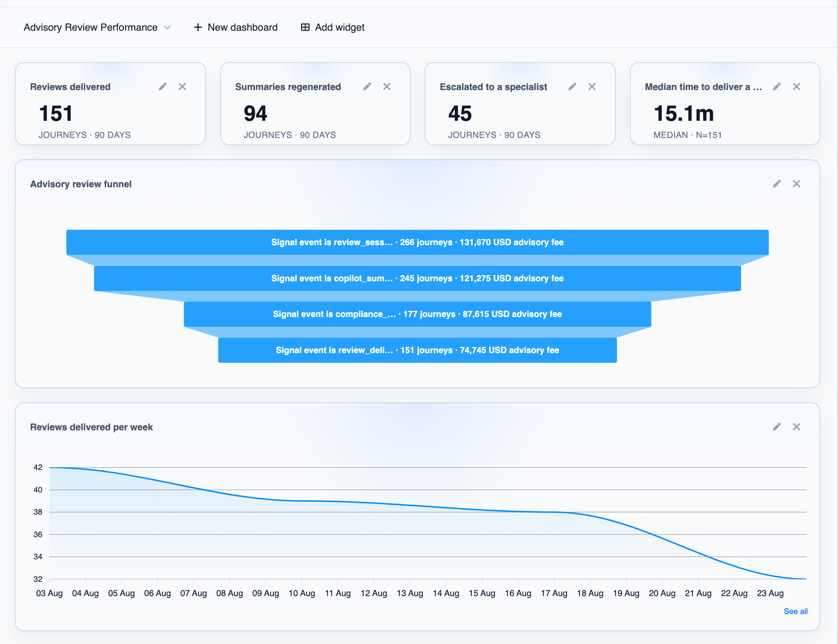The width and height of the screenshot is (838, 644).
Task: Click the 'Summaries regenerated' title
Action: click(288, 87)
